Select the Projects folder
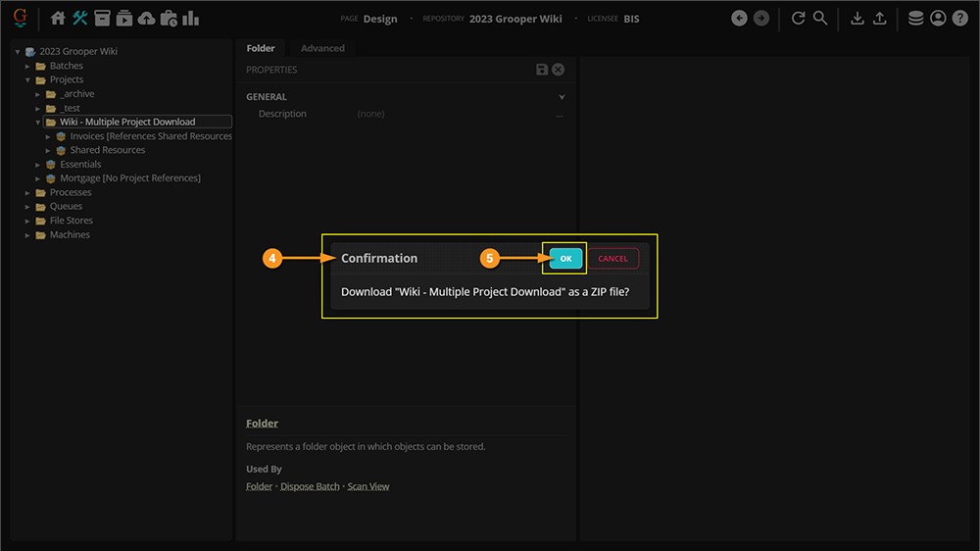Viewport: 980px width, 551px height. click(67, 79)
